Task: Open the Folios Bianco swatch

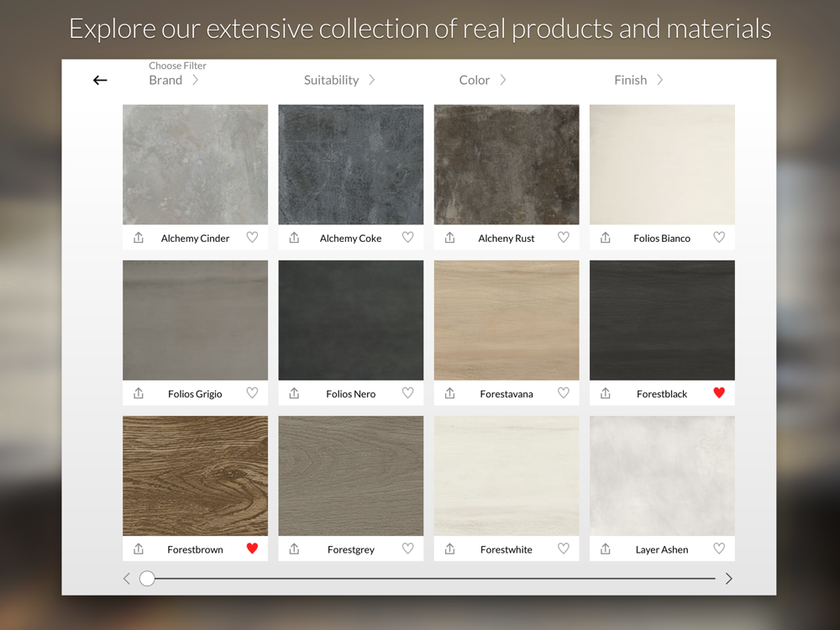Action: click(x=662, y=165)
